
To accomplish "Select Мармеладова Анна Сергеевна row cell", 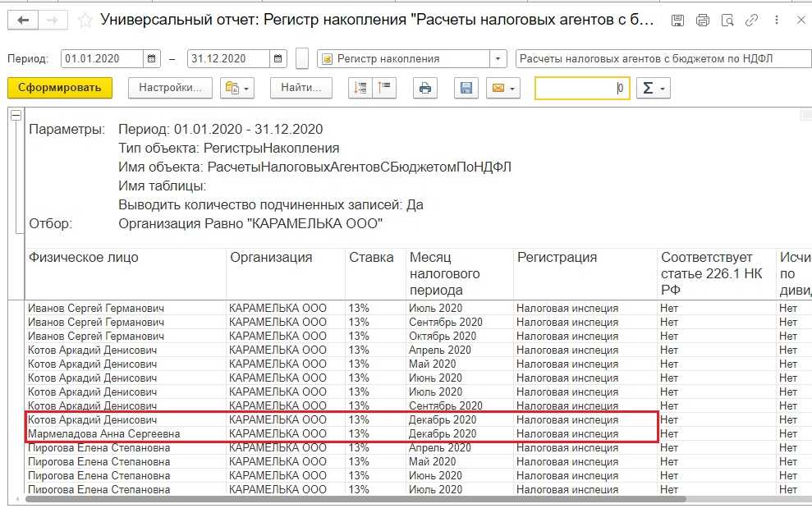I will click(x=104, y=433).
